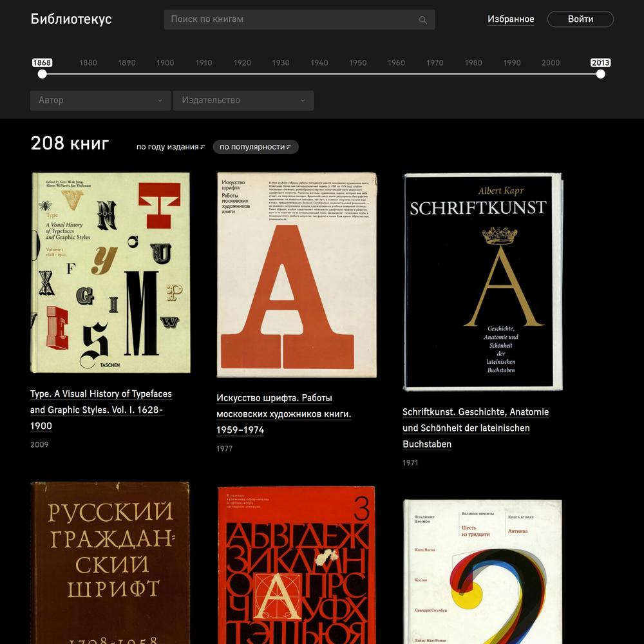Click the search magnifier icon
The image size is (644, 644).
pyautogui.click(x=422, y=20)
